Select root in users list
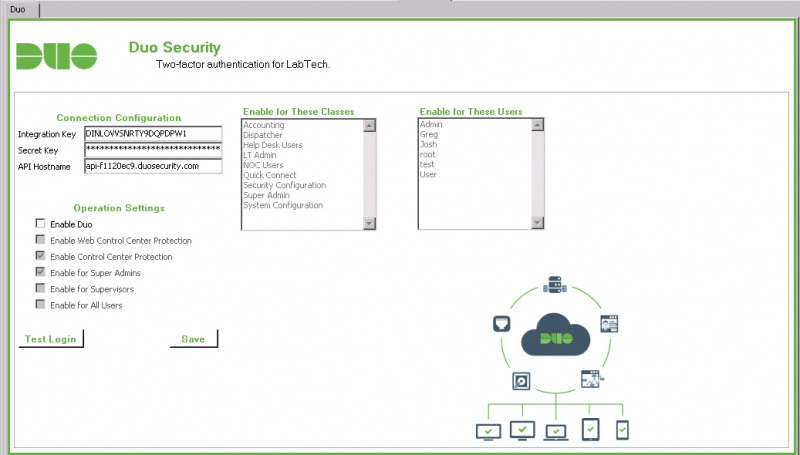The height and width of the screenshot is (455, 800). (x=428, y=154)
